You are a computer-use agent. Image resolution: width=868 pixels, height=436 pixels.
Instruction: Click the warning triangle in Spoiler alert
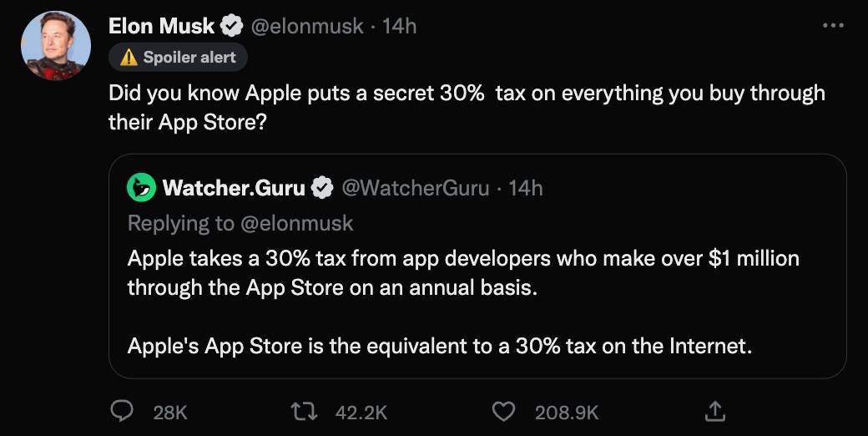(x=129, y=58)
